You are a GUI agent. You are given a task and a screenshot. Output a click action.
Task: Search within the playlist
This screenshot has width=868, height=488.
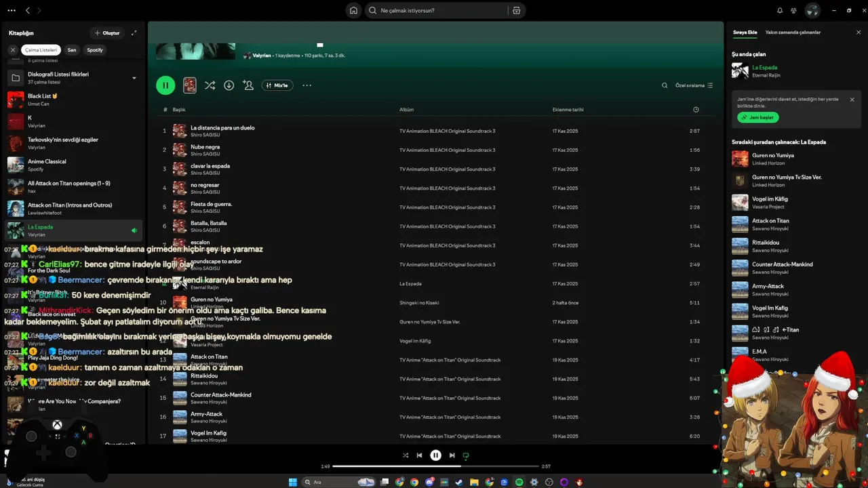pyautogui.click(x=665, y=85)
